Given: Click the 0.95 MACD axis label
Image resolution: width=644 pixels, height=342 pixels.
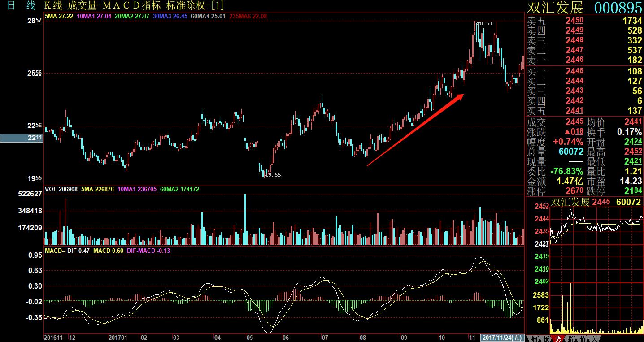Looking at the screenshot, I should tap(35, 255).
